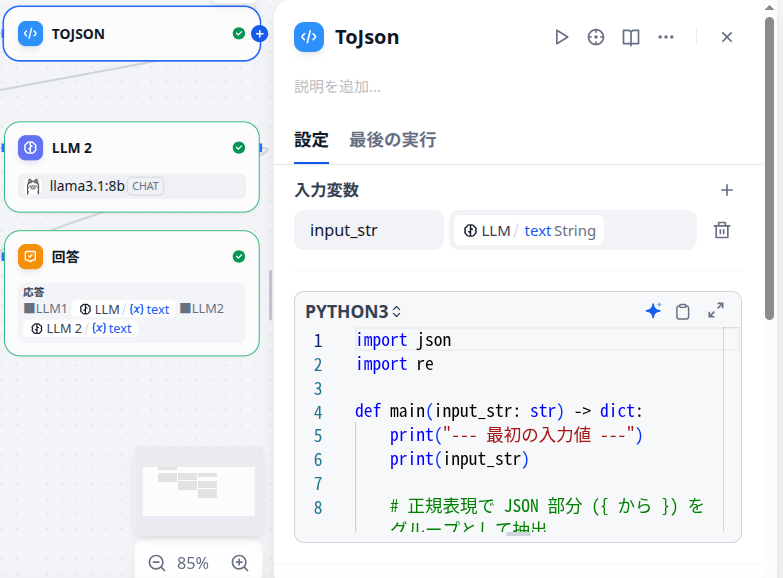Click the ToJson panel title text
783x578 pixels.
[367, 37]
